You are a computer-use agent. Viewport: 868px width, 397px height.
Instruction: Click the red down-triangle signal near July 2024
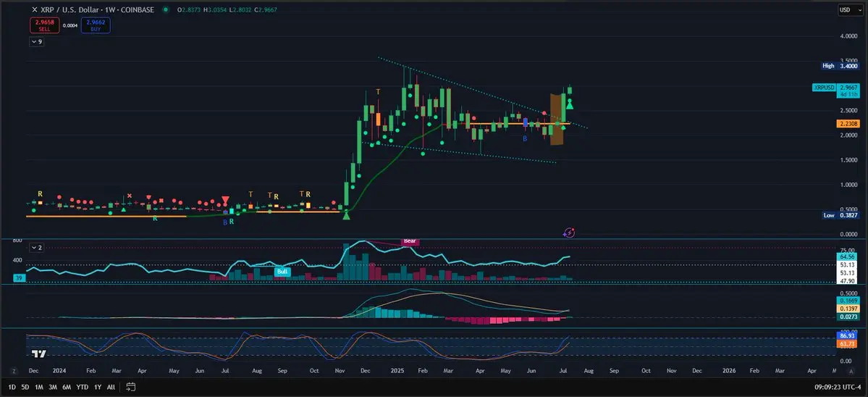point(225,200)
